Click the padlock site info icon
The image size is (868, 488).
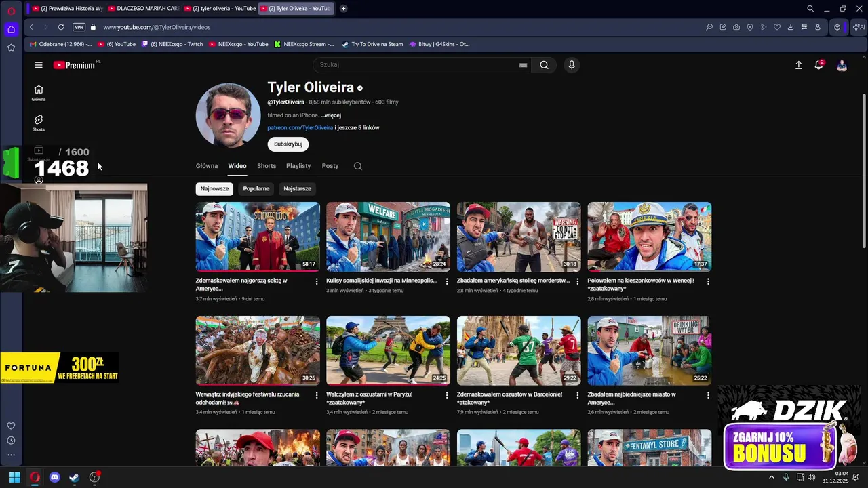point(94,27)
